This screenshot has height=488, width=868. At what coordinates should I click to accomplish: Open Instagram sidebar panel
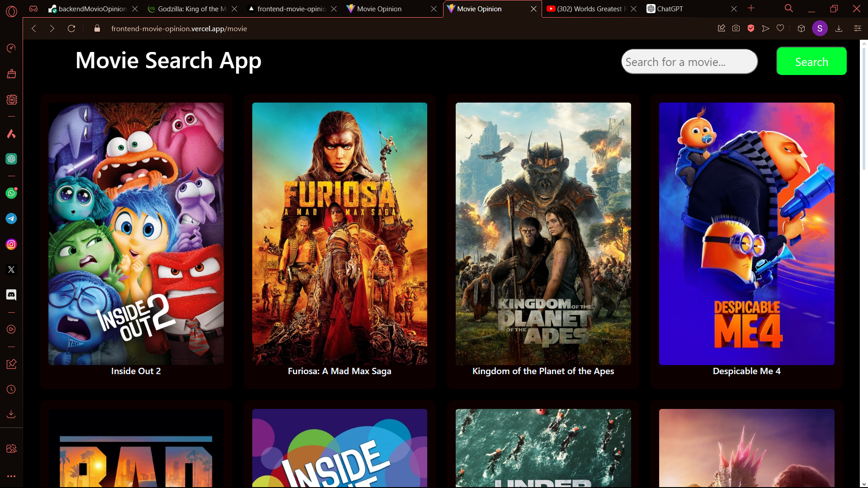coord(11,244)
